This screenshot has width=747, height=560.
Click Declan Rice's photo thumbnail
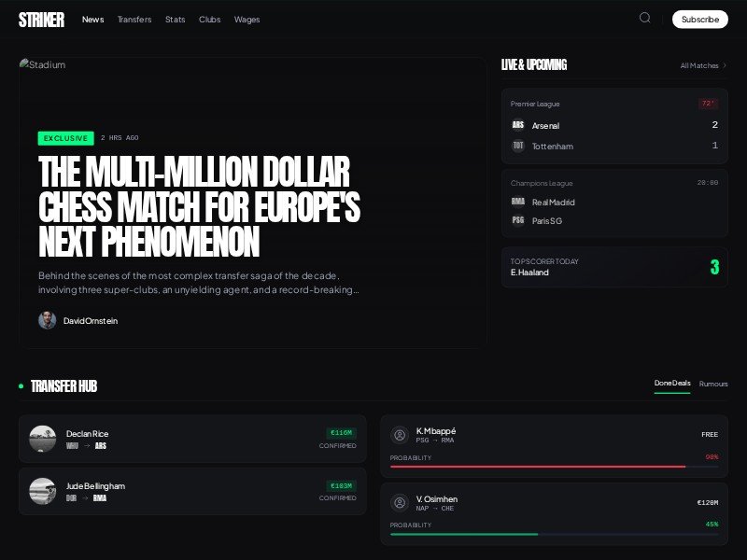pos(43,439)
